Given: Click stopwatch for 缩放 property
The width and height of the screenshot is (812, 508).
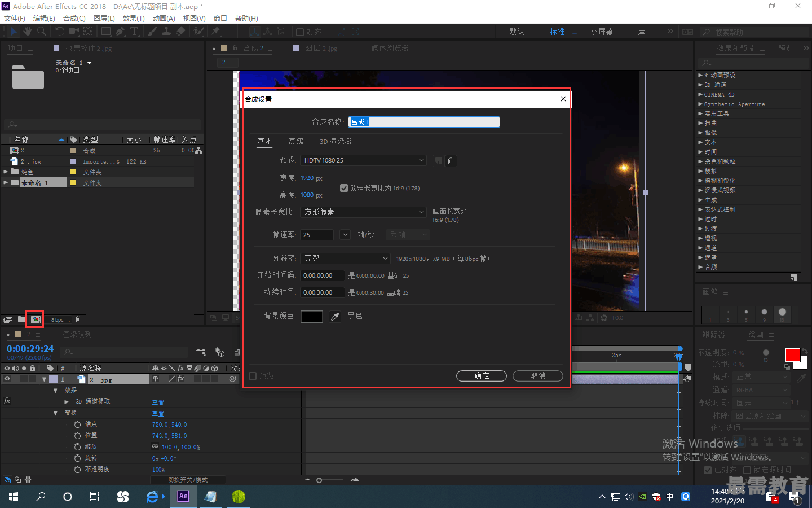Looking at the screenshot, I should [x=78, y=446].
